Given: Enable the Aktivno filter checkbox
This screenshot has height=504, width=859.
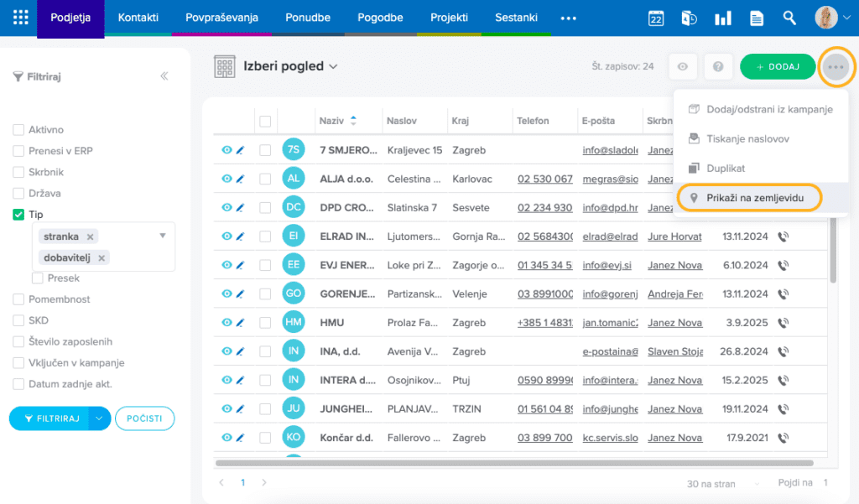Looking at the screenshot, I should coord(18,130).
